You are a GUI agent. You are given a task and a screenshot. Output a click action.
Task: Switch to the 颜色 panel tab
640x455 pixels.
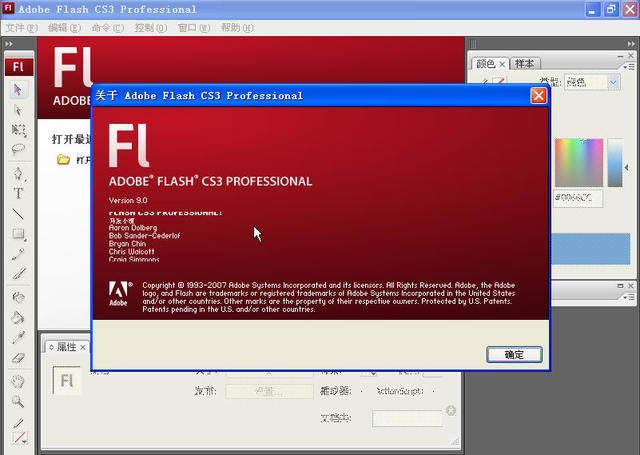click(x=486, y=64)
